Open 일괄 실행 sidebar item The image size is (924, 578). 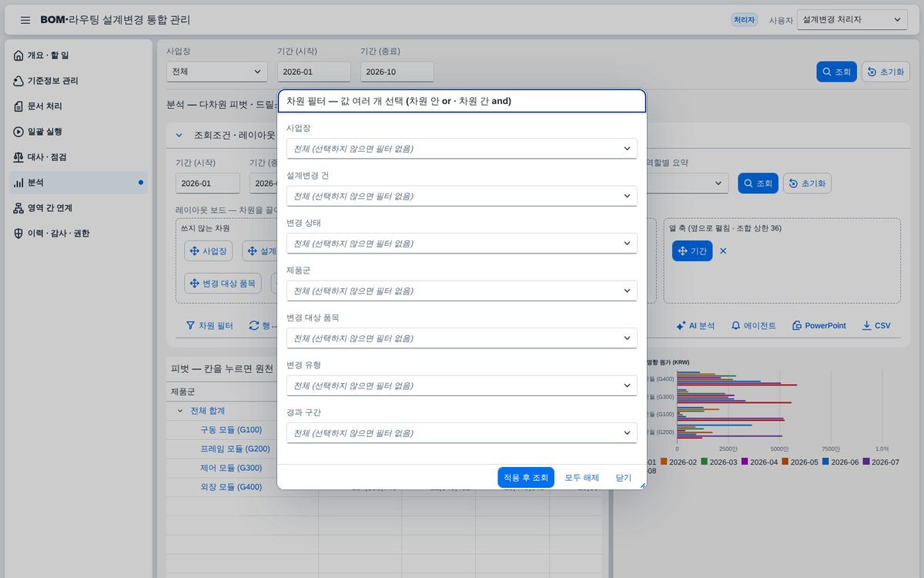click(79, 132)
